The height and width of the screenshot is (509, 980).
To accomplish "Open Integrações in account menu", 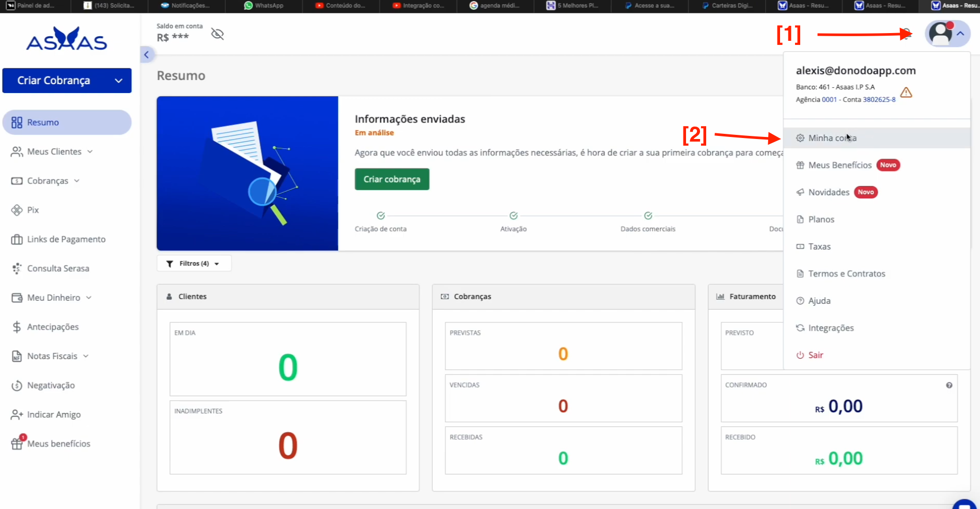I will click(x=831, y=328).
